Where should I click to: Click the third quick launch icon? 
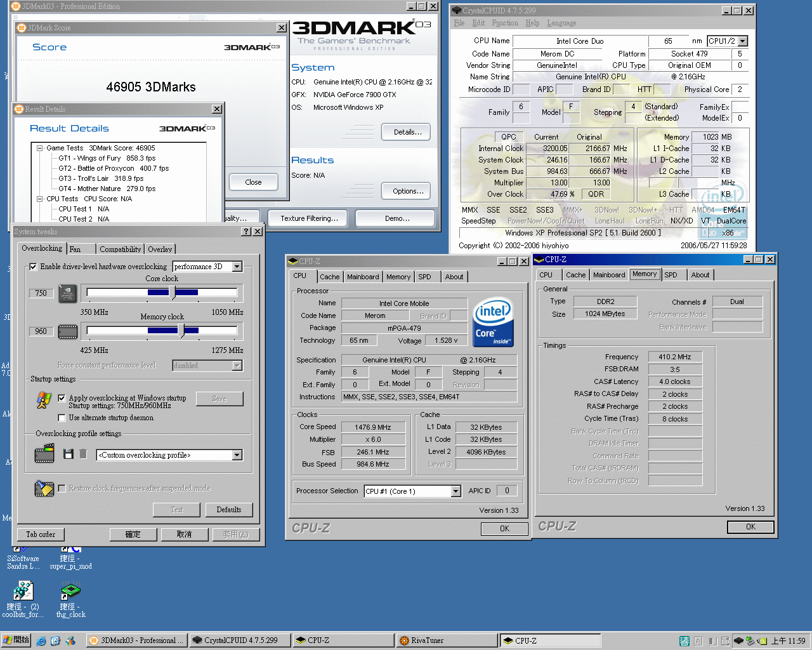[70, 640]
